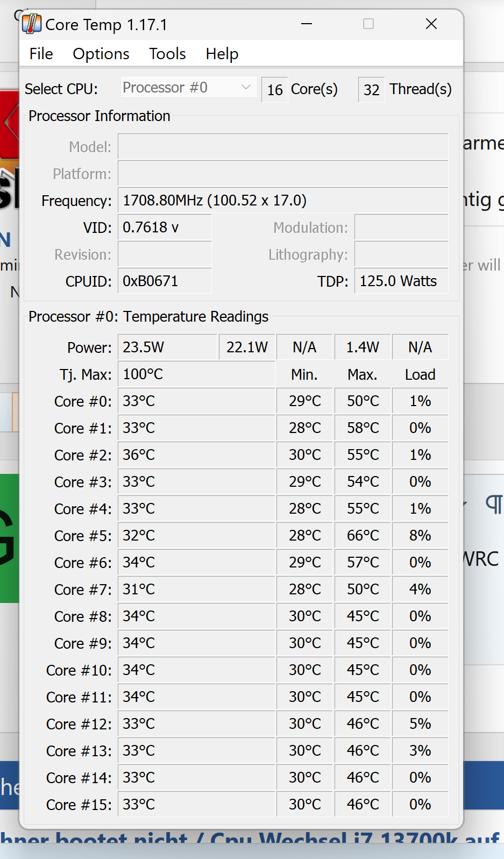Select the TDP value 125.0 Watts
Screen dimensions: 504x859
click(401, 281)
